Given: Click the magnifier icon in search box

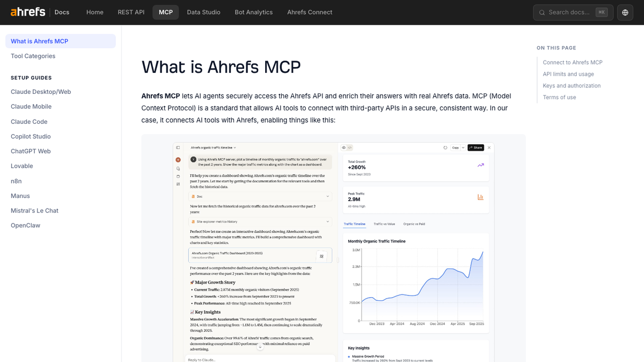Looking at the screenshot, I should tap(542, 12).
